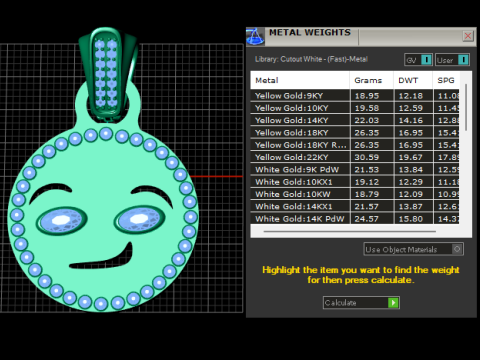Click the DWT column header
The image size is (480, 360).
[x=413, y=80]
